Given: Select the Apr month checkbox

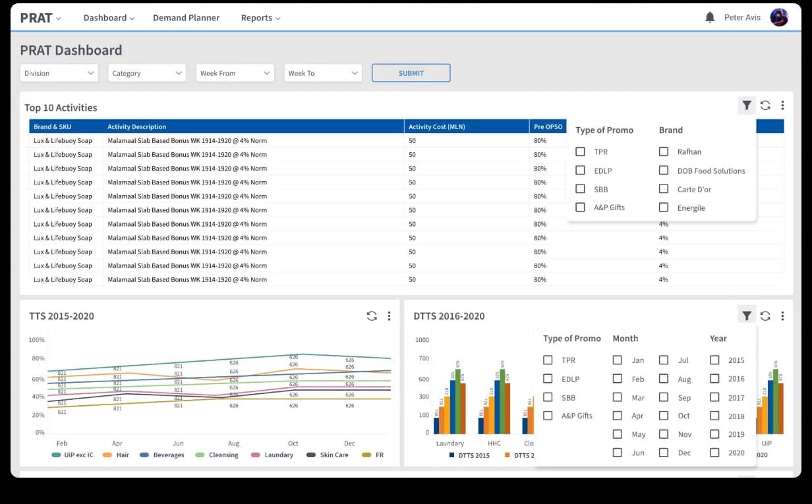Looking at the screenshot, I should pyautogui.click(x=618, y=415).
